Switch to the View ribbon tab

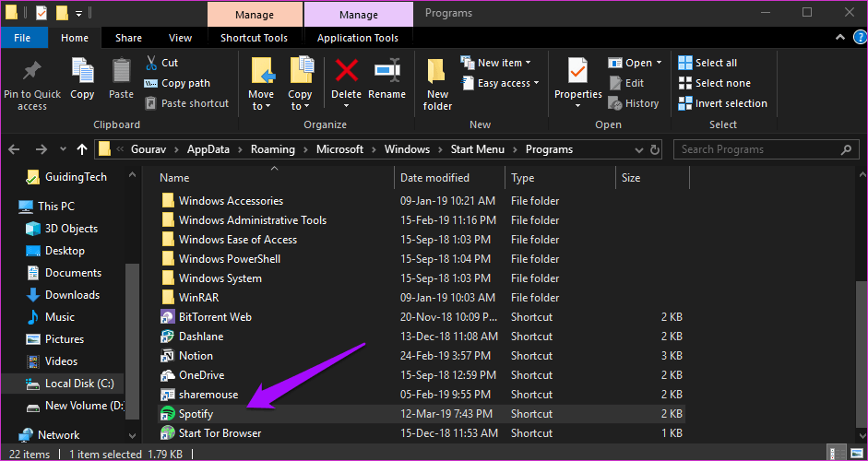point(180,38)
